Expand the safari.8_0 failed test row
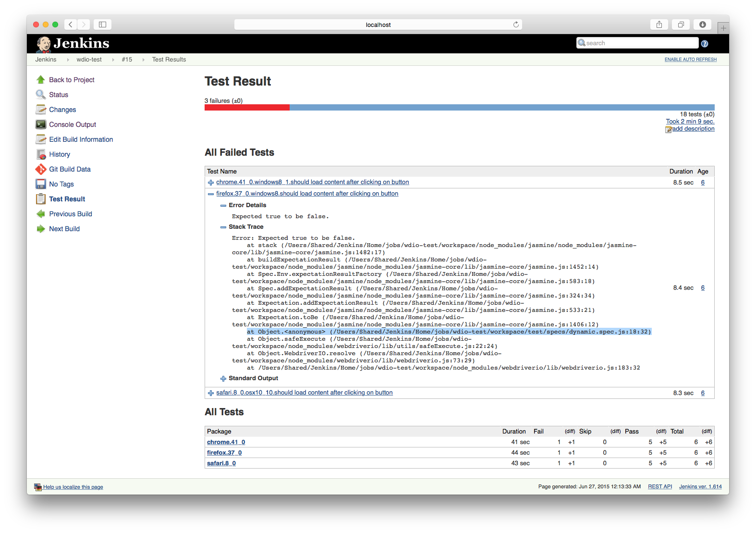 (211, 393)
